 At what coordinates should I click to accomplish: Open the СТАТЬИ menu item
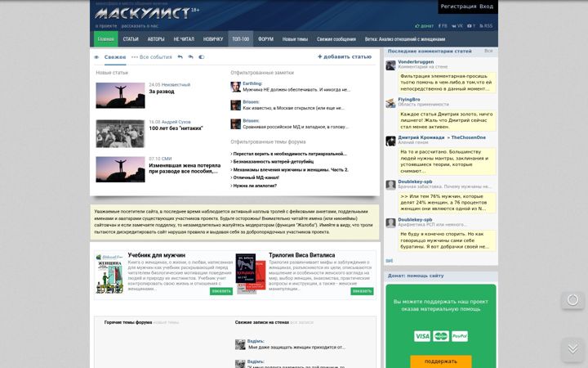[x=131, y=39]
